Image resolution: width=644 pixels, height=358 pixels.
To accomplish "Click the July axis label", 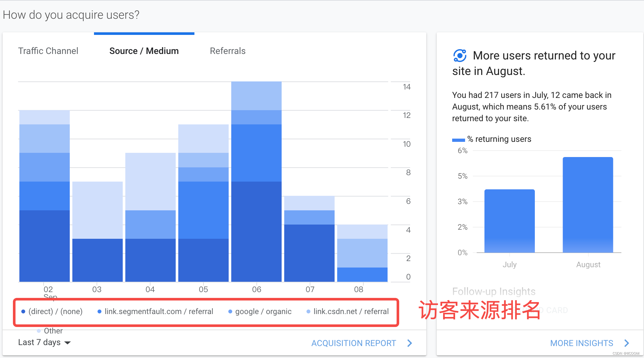I will pos(510,265).
